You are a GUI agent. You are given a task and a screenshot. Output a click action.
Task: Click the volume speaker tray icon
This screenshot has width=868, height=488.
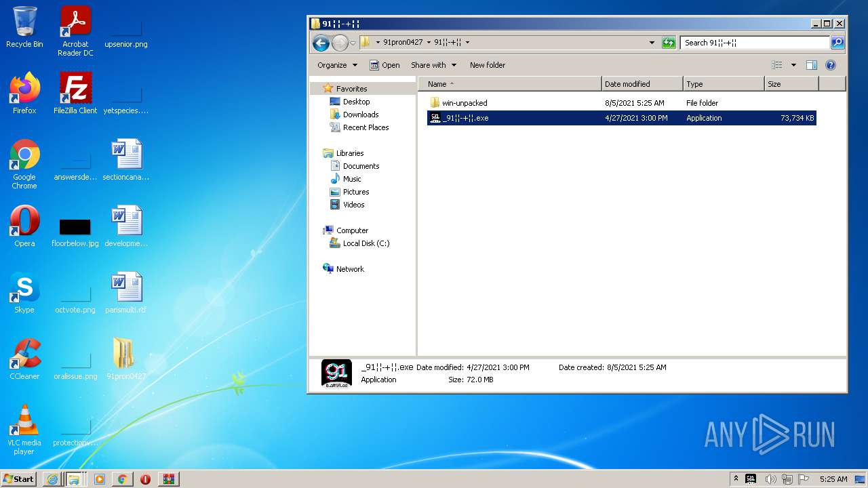pos(770,479)
